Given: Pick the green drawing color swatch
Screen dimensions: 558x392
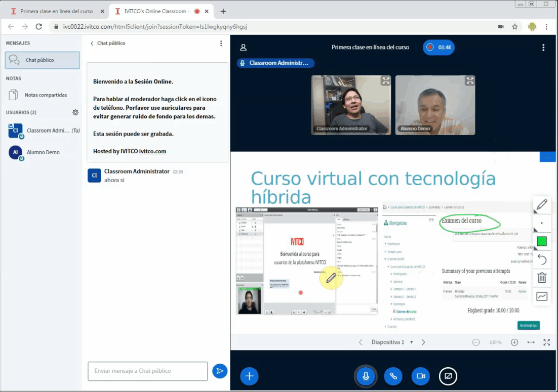Looking at the screenshot, I should click(x=541, y=241).
